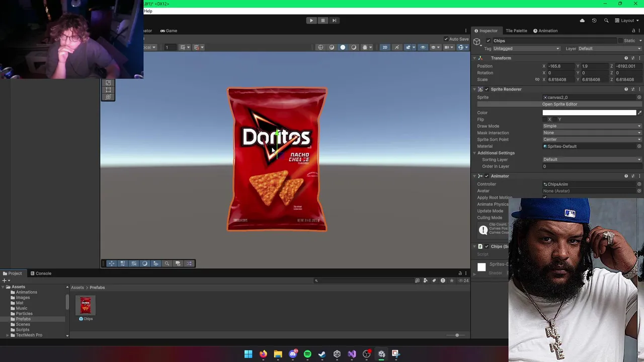Click Open Sprite Editor button

point(559,104)
